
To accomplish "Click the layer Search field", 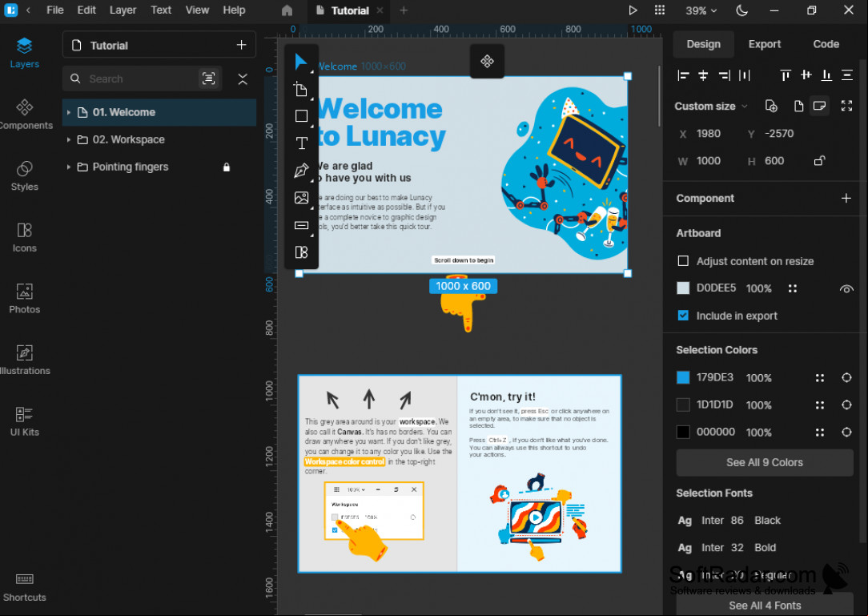I will (x=143, y=79).
